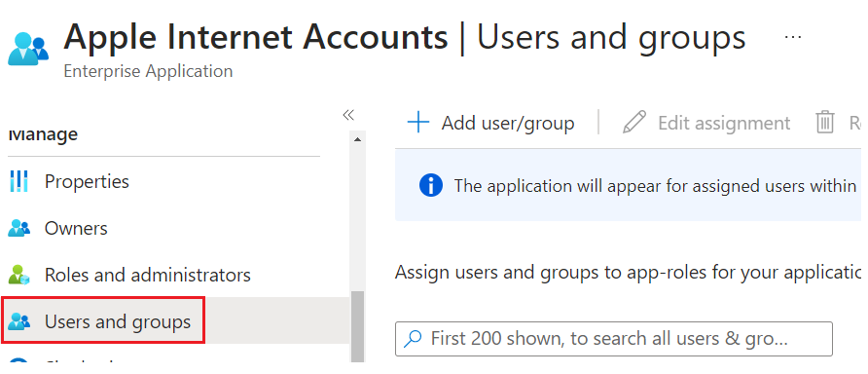Select the Add user/group label
This screenshot has width=868, height=374.
(x=508, y=123)
